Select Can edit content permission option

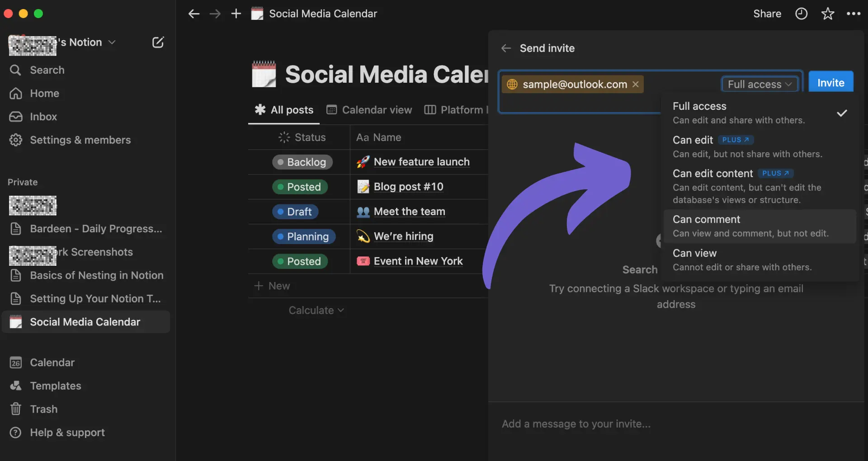(x=760, y=186)
